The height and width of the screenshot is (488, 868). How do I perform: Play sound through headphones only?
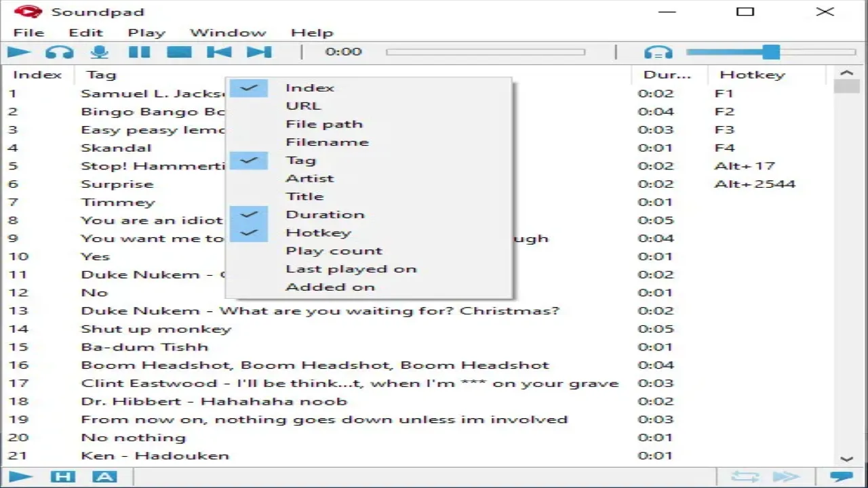click(60, 52)
